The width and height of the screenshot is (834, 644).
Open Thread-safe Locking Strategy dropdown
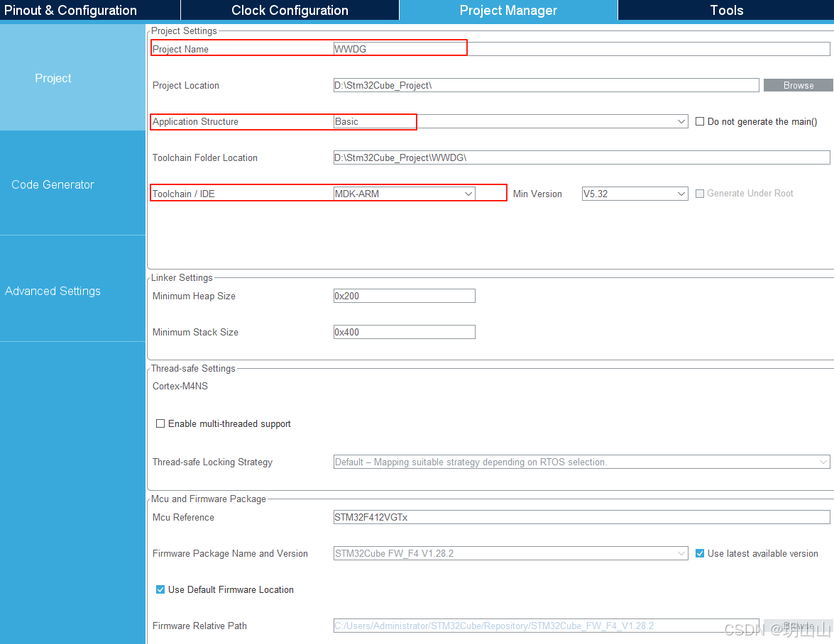point(581,462)
